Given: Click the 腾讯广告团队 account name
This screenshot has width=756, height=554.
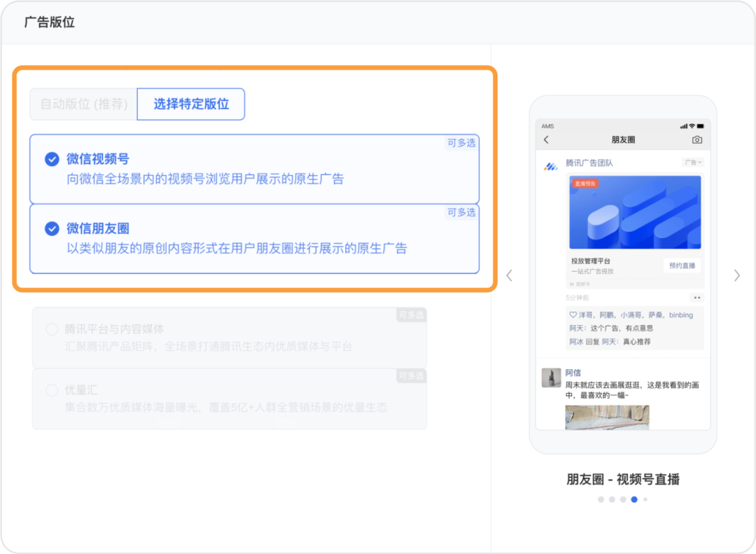Looking at the screenshot, I should [x=589, y=163].
